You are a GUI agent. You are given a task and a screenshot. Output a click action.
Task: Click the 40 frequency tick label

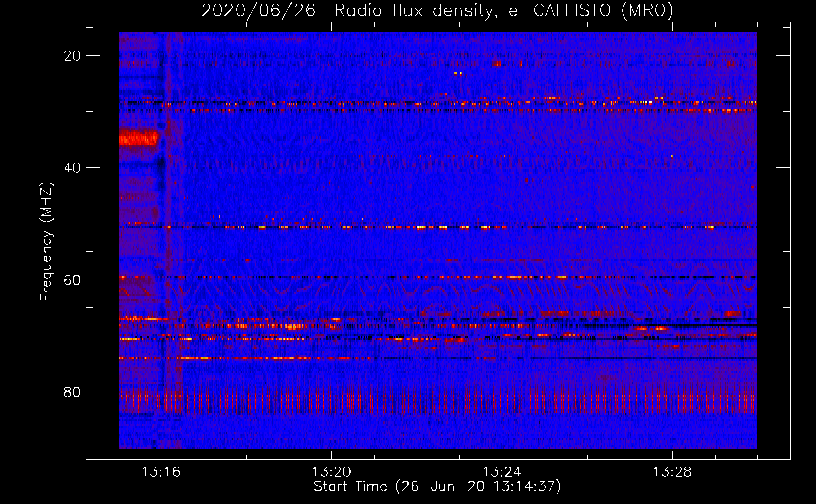point(72,168)
